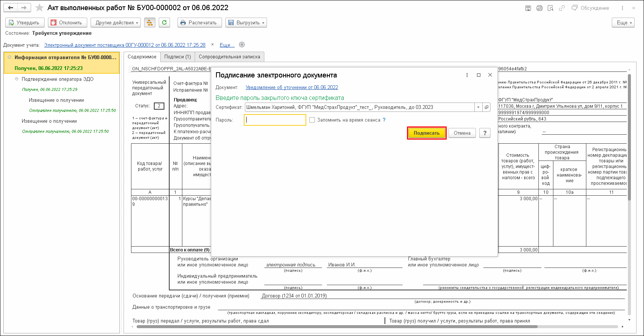Open the Выгрузить dropdown
Viewport: 644px width, 336px height.
tap(246, 22)
